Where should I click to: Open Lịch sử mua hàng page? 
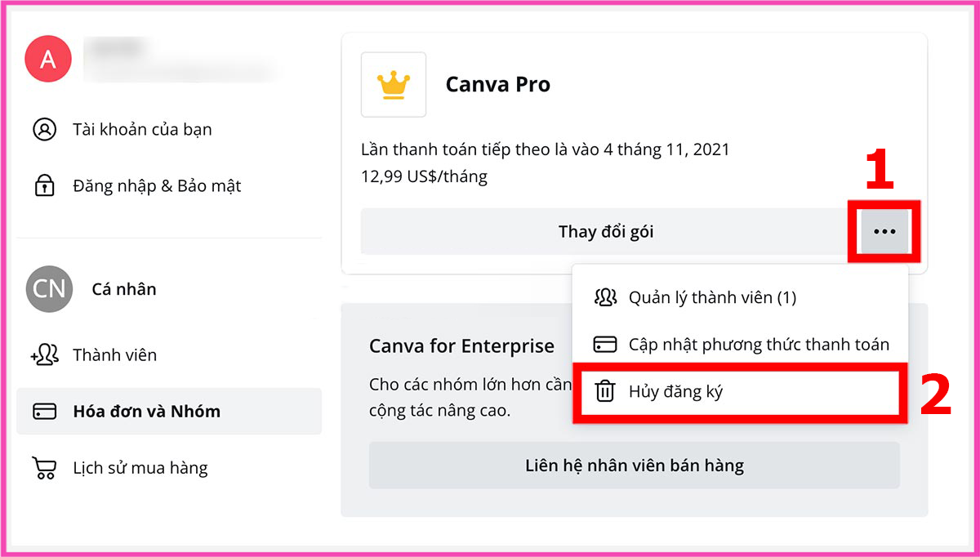pyautogui.click(x=140, y=468)
